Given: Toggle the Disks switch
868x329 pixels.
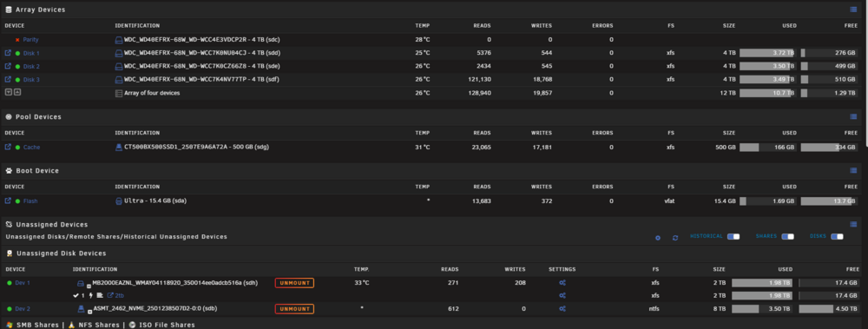Looking at the screenshot, I should point(837,236).
